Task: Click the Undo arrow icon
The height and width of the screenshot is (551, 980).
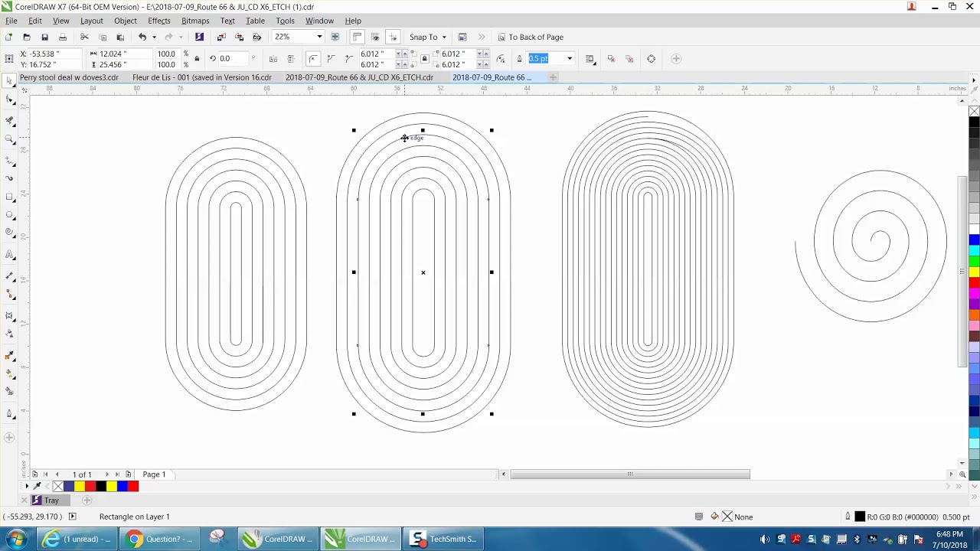Action: coord(142,37)
